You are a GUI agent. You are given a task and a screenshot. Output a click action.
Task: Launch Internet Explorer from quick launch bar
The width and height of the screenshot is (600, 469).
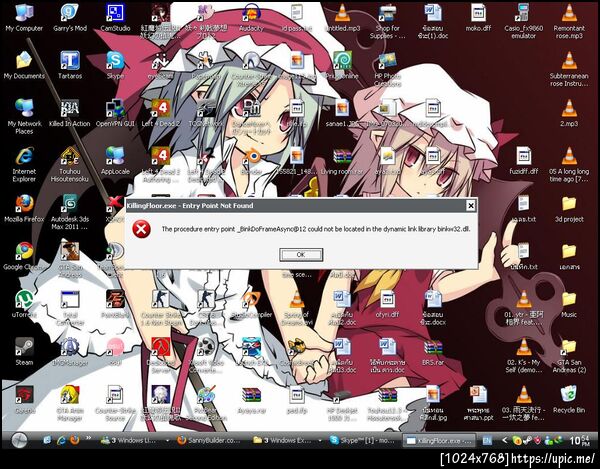61,441
